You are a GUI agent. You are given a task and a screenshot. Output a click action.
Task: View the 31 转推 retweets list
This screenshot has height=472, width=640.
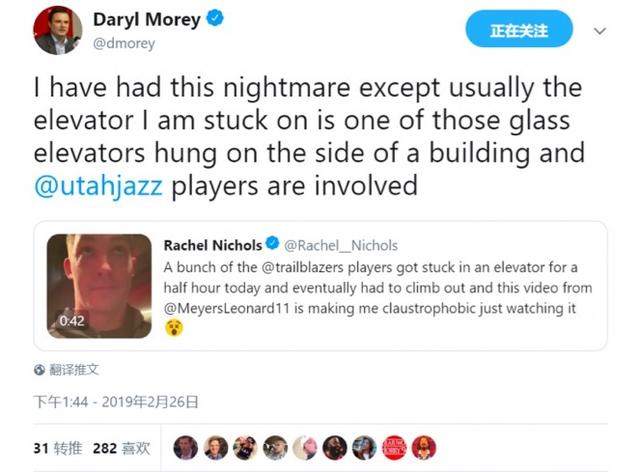click(58, 448)
